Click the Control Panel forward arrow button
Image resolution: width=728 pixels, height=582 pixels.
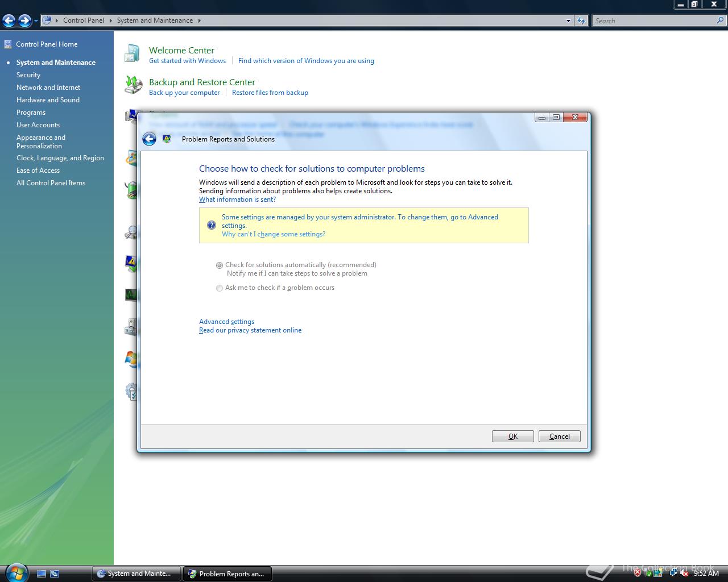coord(24,21)
